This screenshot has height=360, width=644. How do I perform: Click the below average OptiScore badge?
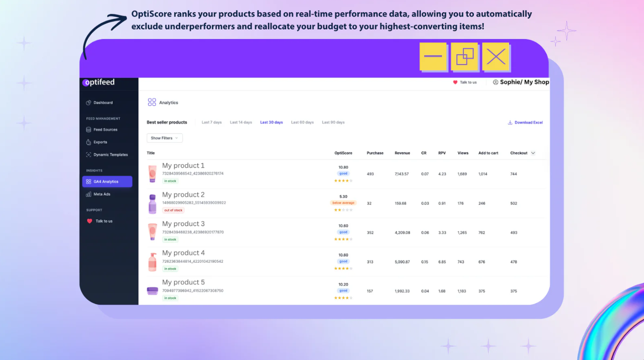point(343,203)
